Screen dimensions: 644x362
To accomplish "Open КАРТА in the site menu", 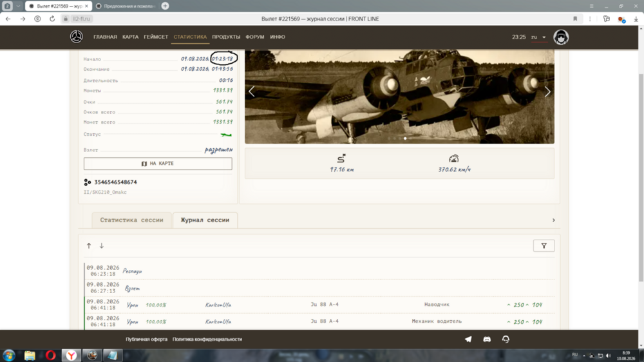I will pos(130,37).
